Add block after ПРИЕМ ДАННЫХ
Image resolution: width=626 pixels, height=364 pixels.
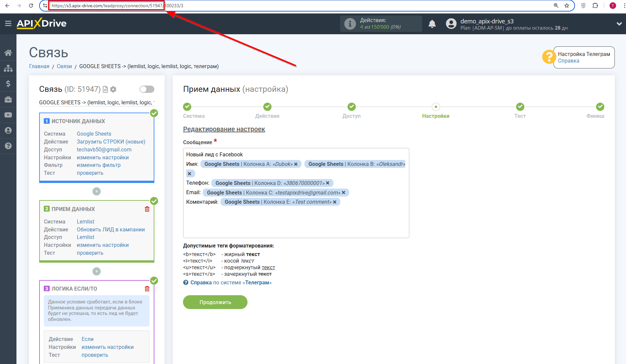96,271
